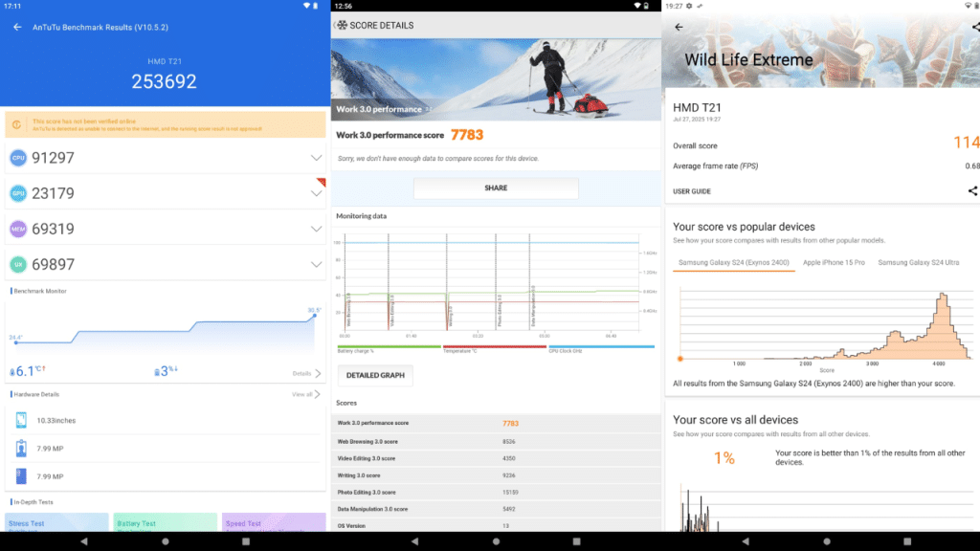Select the Data Manipulation 3.0 score row
The height and width of the screenshot is (551, 980).
click(496, 509)
